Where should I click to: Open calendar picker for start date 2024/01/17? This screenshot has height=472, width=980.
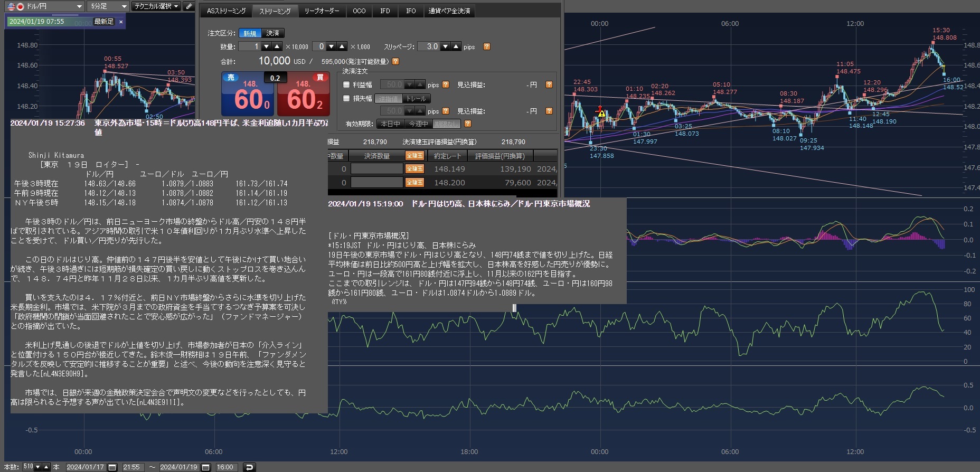[112, 467]
